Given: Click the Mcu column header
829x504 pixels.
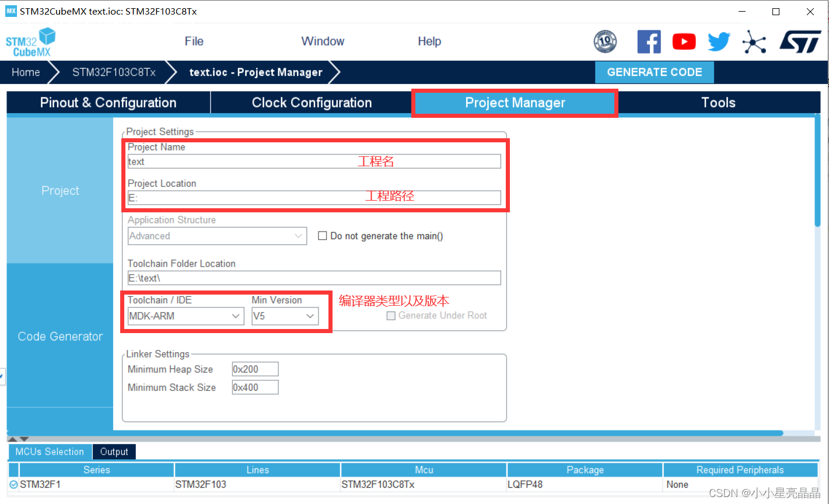Looking at the screenshot, I should click(x=424, y=470).
